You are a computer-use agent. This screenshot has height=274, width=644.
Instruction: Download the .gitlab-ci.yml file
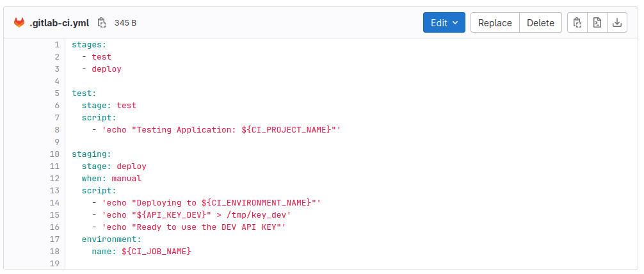click(x=617, y=23)
